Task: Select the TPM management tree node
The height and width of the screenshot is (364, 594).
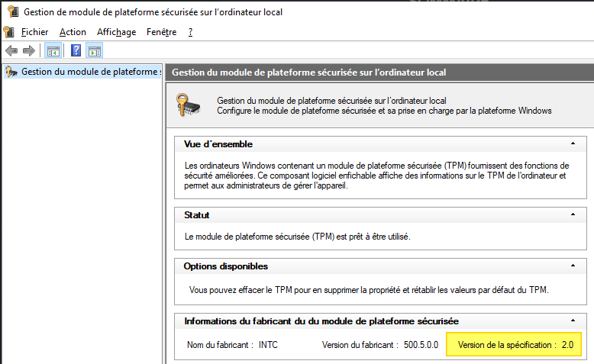Action: point(90,72)
